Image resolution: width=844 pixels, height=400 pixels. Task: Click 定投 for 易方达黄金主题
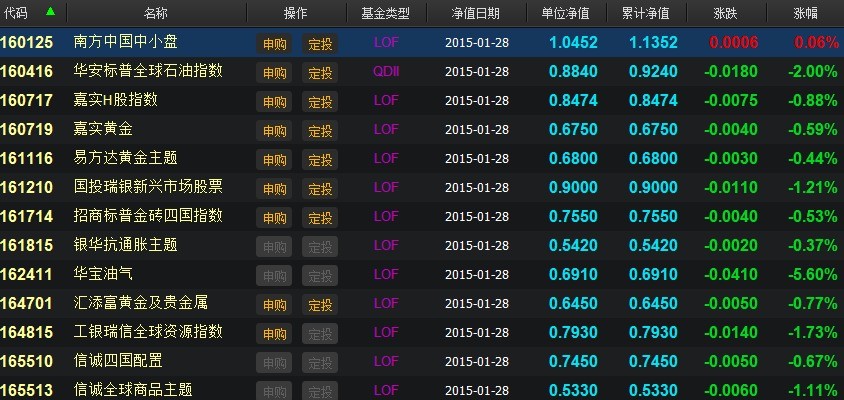pos(320,160)
